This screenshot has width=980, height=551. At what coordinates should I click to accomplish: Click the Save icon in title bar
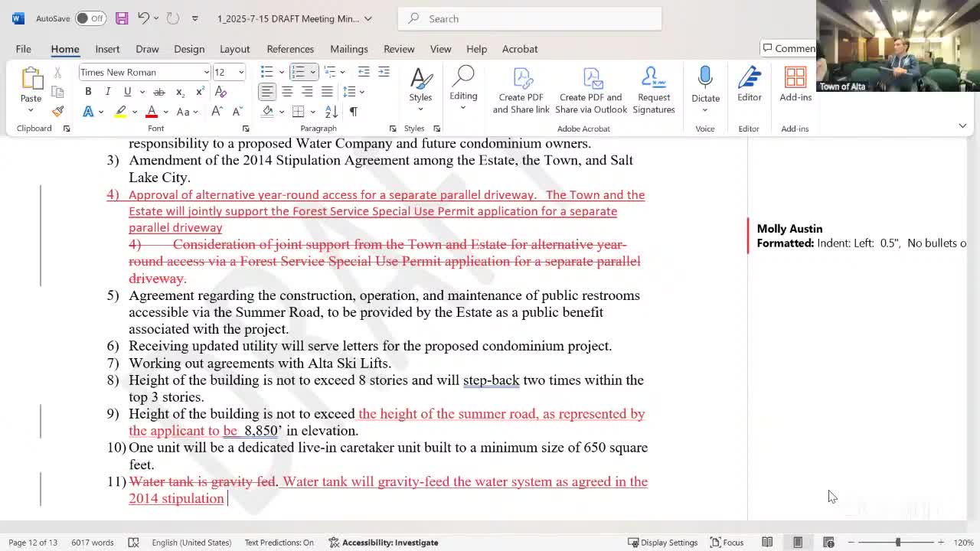(x=122, y=18)
